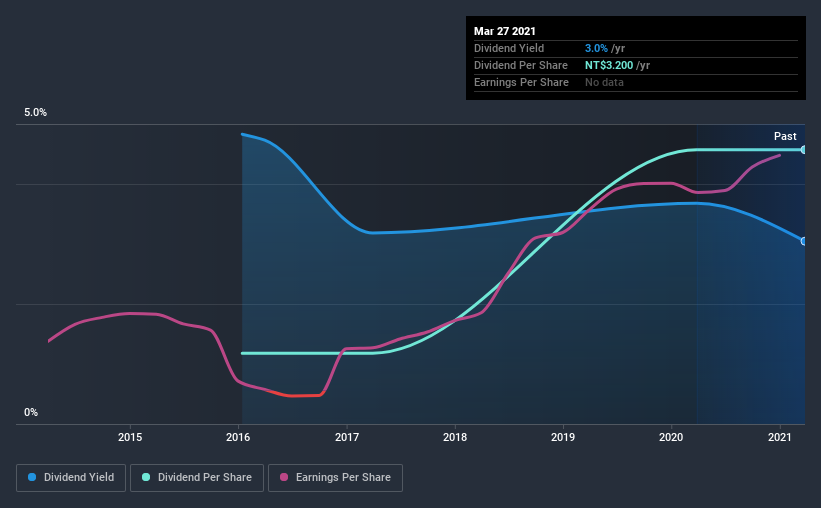Click the 2019 x-axis label
821x508 pixels.
coord(563,437)
